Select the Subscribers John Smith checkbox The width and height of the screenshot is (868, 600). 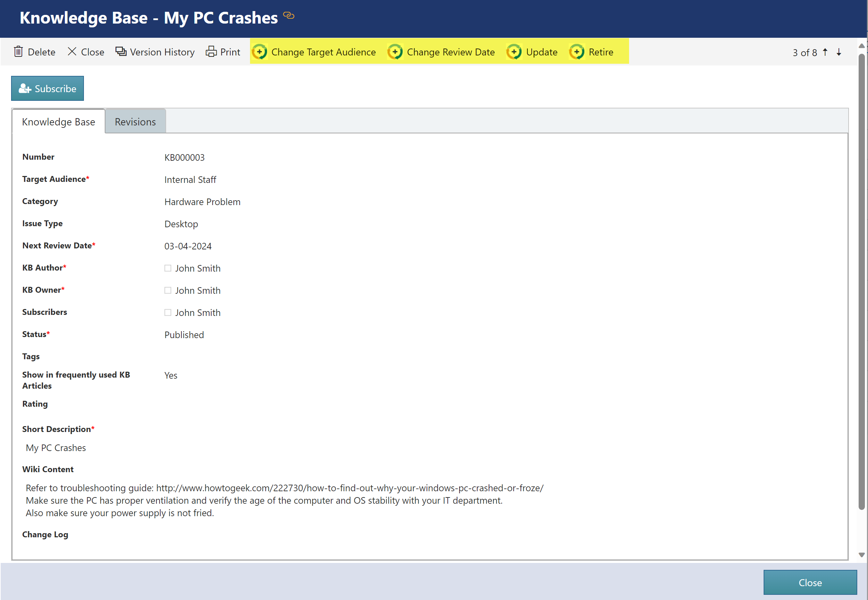click(168, 312)
